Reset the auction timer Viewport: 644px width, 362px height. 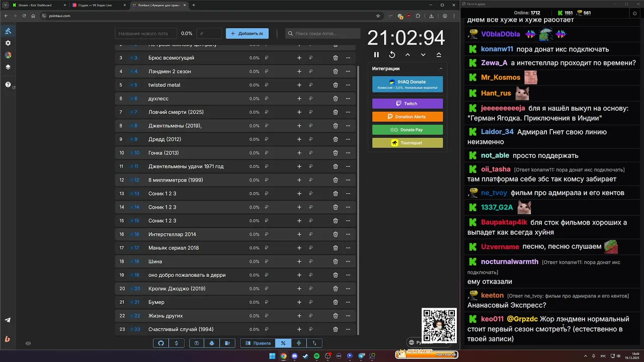click(392, 55)
